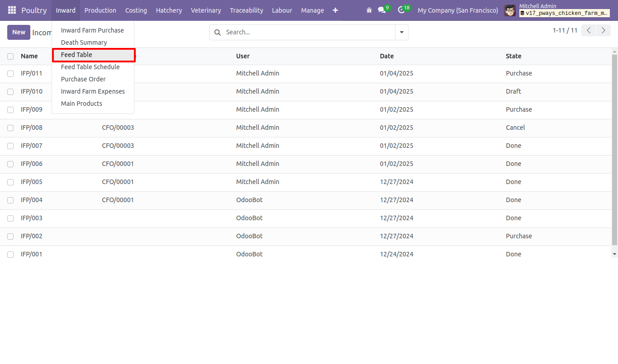Click the magnifier icon in the search box
The height and width of the screenshot is (364, 618).
218,32
